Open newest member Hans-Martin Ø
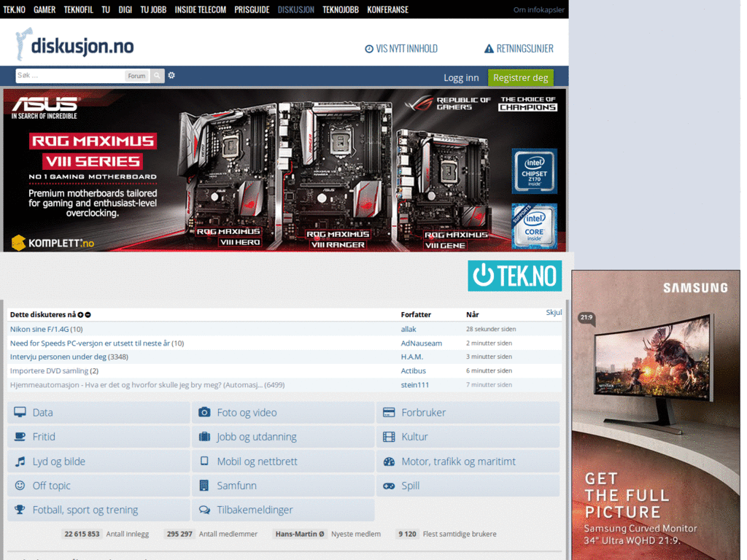This screenshot has height=560, width=747. [300, 534]
